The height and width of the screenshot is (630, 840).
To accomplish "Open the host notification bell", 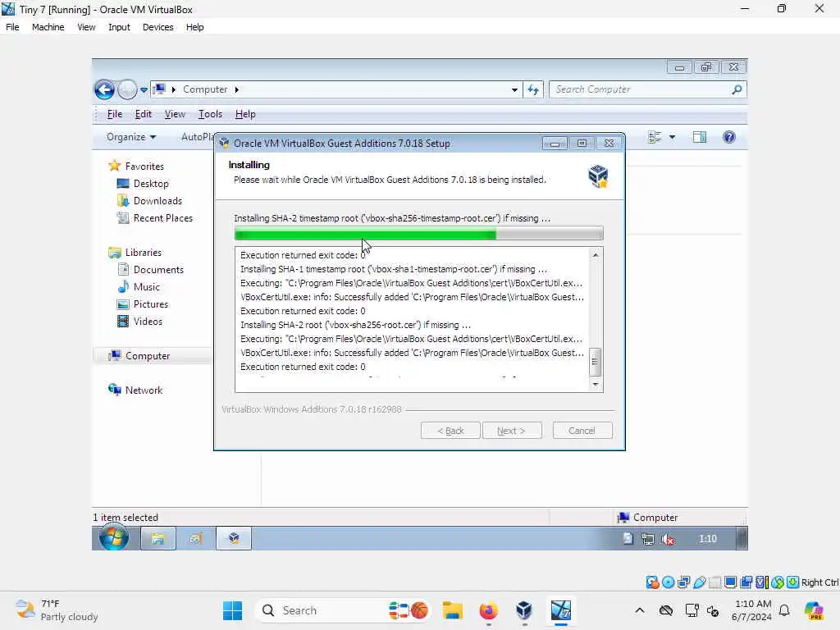I will click(784, 610).
